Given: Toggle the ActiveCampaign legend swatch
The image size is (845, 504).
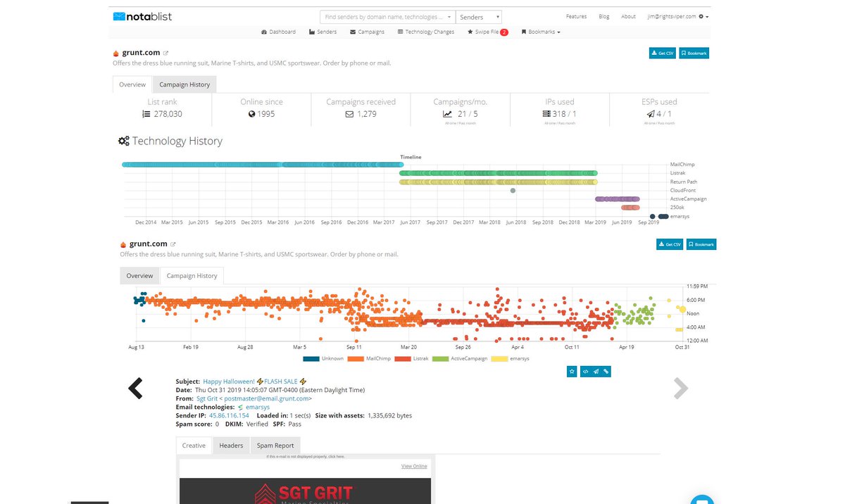Looking at the screenshot, I should pyautogui.click(x=440, y=358).
